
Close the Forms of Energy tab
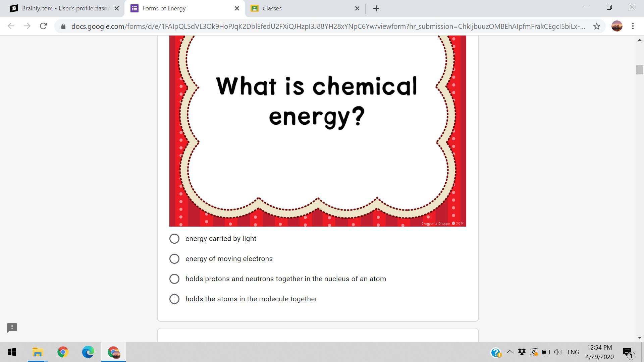pos(237,8)
